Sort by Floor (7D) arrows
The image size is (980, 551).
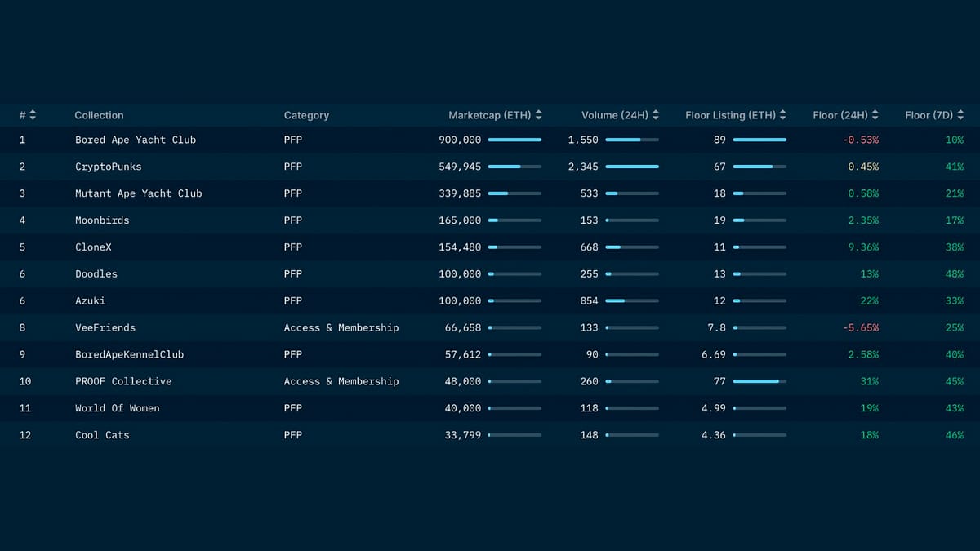[960, 115]
